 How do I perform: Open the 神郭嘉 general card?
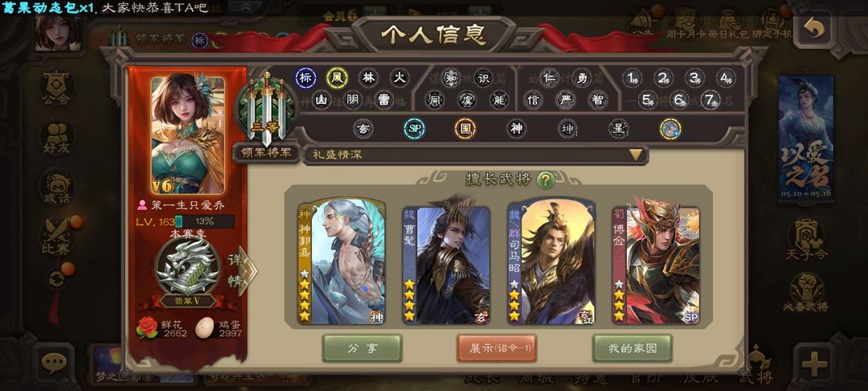342,261
